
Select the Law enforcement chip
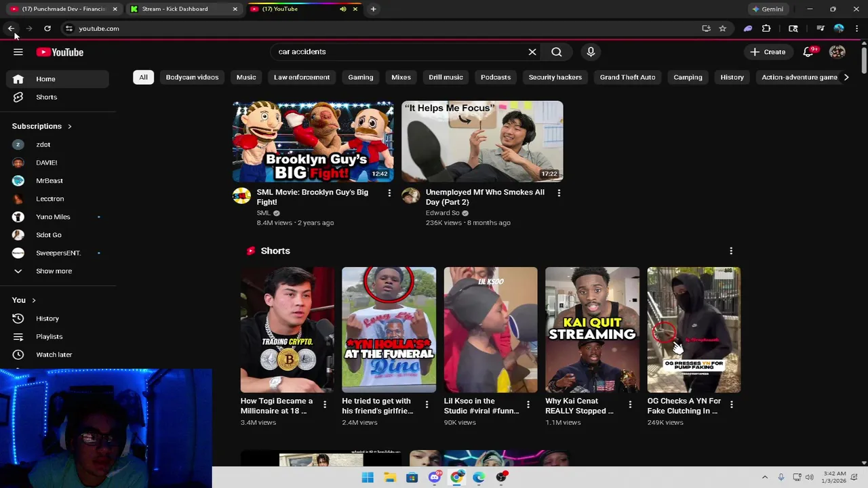[x=302, y=77]
